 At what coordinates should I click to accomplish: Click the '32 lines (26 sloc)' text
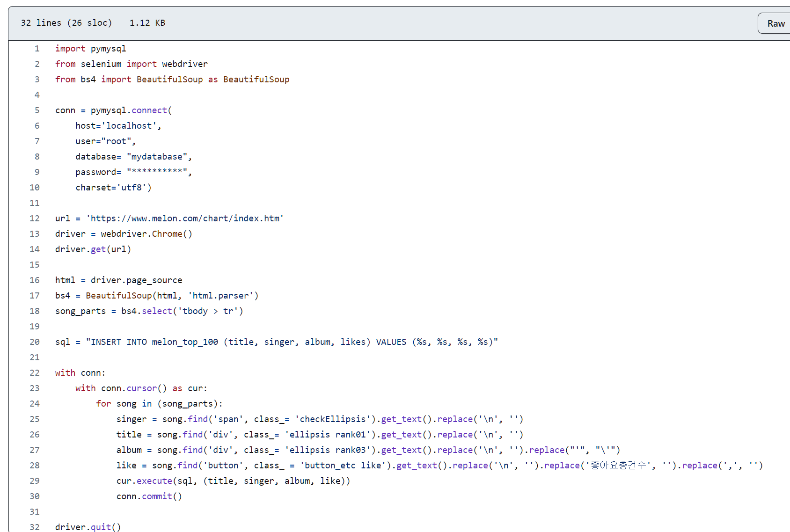tap(66, 23)
